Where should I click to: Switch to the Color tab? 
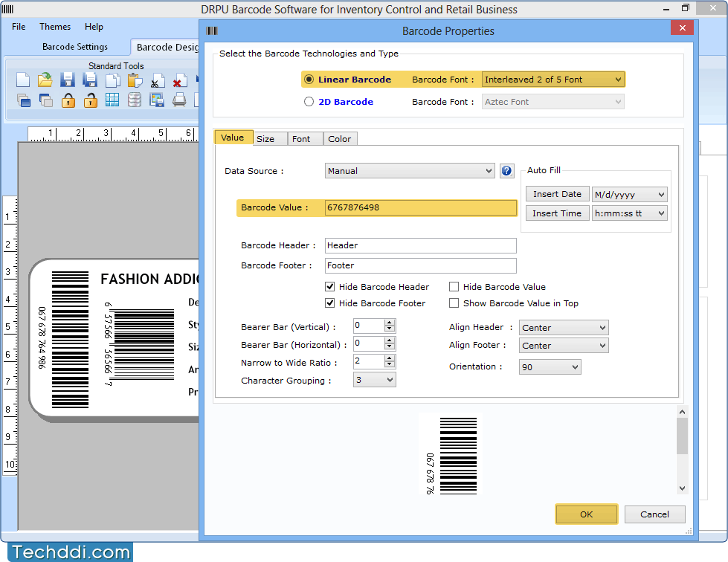340,139
